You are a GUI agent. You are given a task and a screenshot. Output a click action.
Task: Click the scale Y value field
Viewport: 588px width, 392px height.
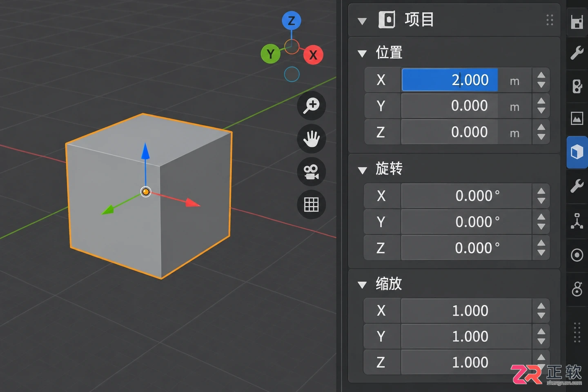point(466,336)
